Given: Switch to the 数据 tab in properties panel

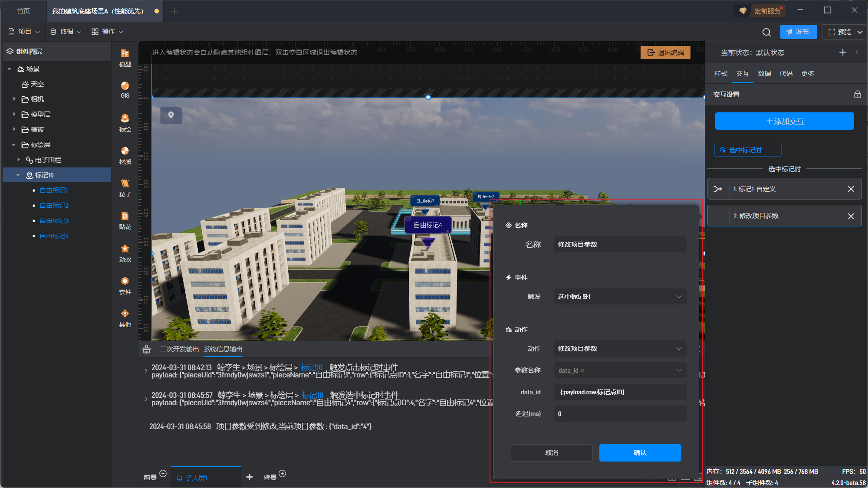Looking at the screenshot, I should click(764, 73).
